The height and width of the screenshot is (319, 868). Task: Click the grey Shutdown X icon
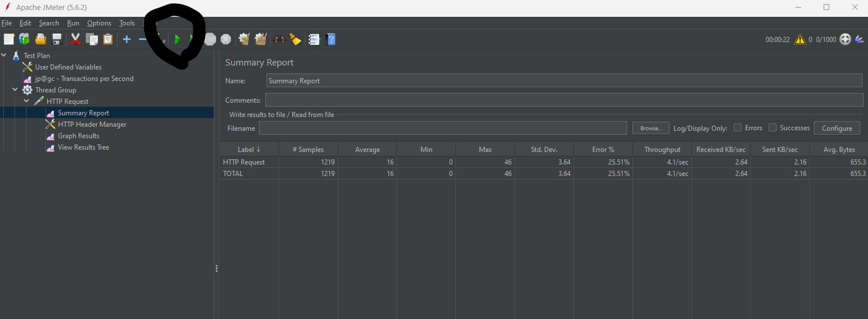tap(226, 39)
